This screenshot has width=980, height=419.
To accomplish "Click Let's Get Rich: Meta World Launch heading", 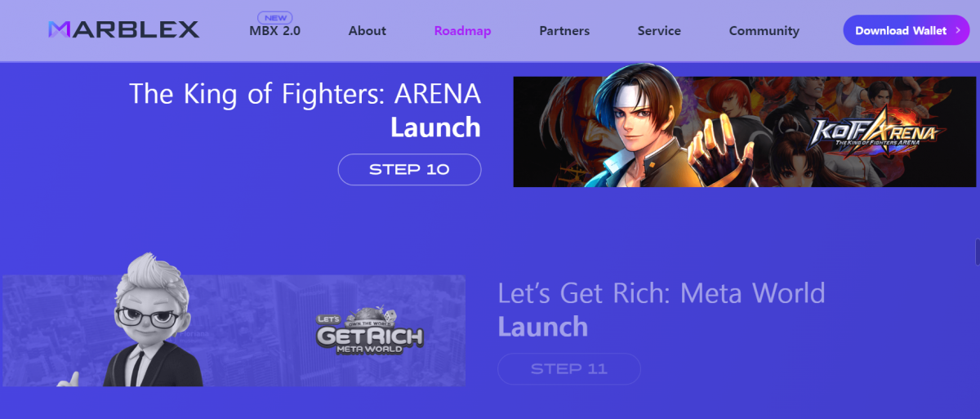I will click(661, 310).
